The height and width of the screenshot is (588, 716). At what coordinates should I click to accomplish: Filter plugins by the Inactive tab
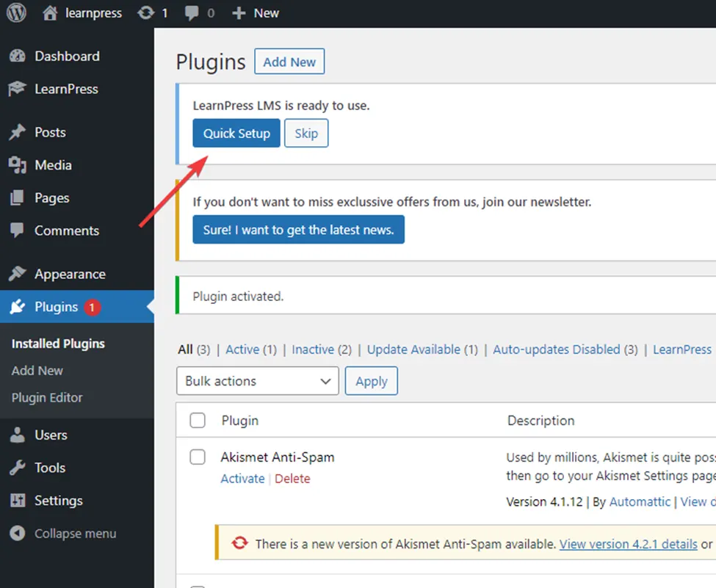314,349
